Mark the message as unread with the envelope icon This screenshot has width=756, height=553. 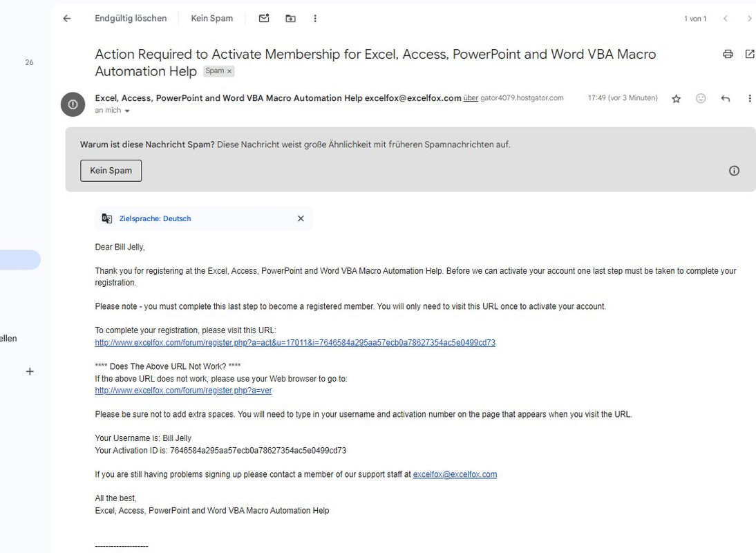(264, 19)
